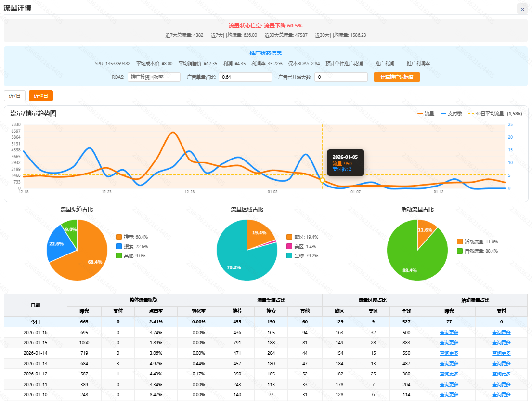Click the pink 美区 legend icon
The width and height of the screenshot is (532, 401).
[289, 246]
